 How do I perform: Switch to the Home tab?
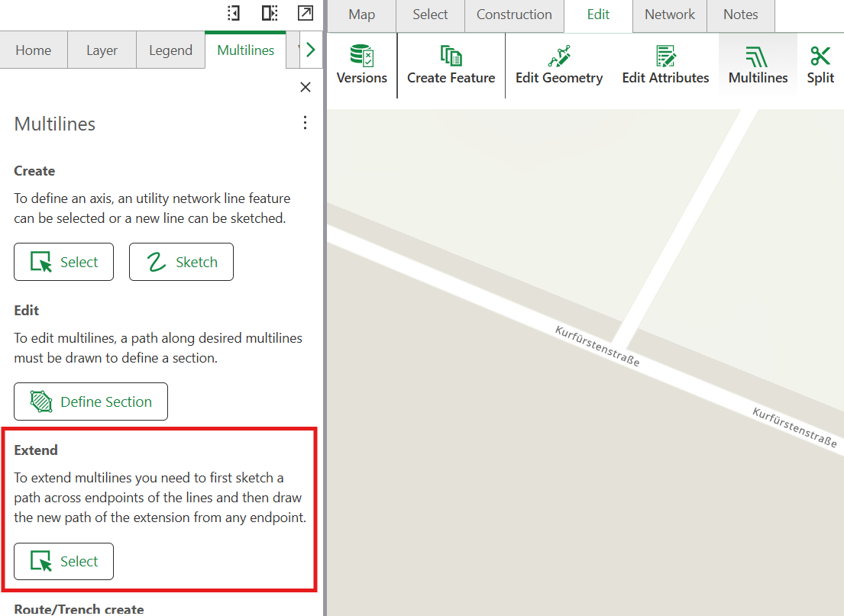(x=34, y=50)
